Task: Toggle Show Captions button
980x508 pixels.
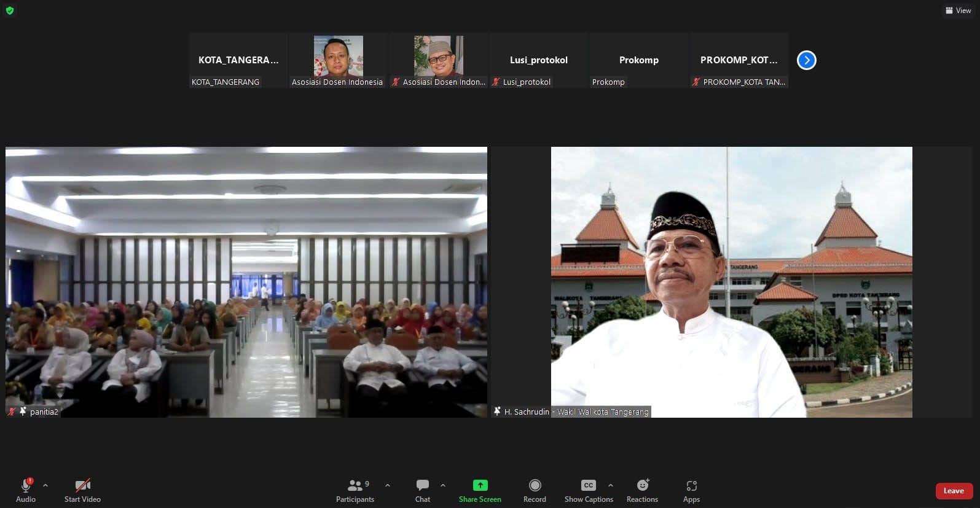Action: point(588,490)
